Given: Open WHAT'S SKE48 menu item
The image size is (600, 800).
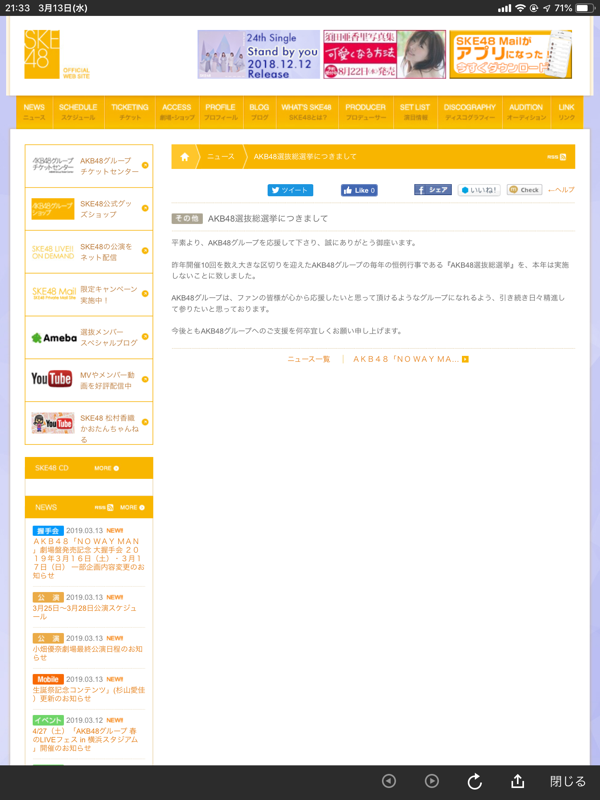Looking at the screenshot, I should click(307, 112).
